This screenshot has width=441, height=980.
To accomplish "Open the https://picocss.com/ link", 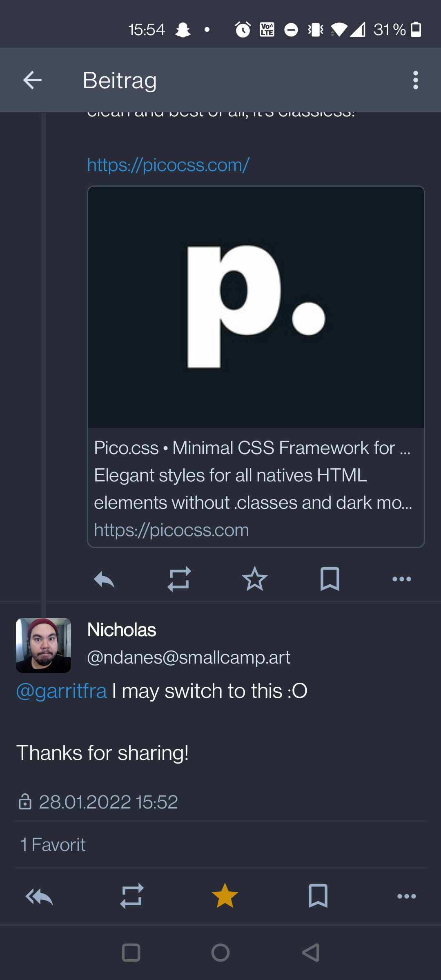I will 167,165.
